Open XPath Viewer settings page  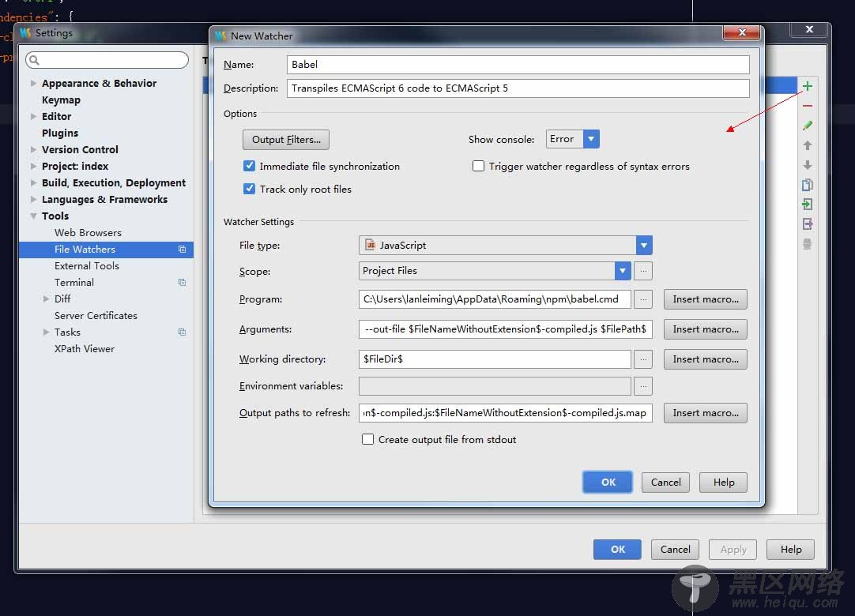point(85,349)
